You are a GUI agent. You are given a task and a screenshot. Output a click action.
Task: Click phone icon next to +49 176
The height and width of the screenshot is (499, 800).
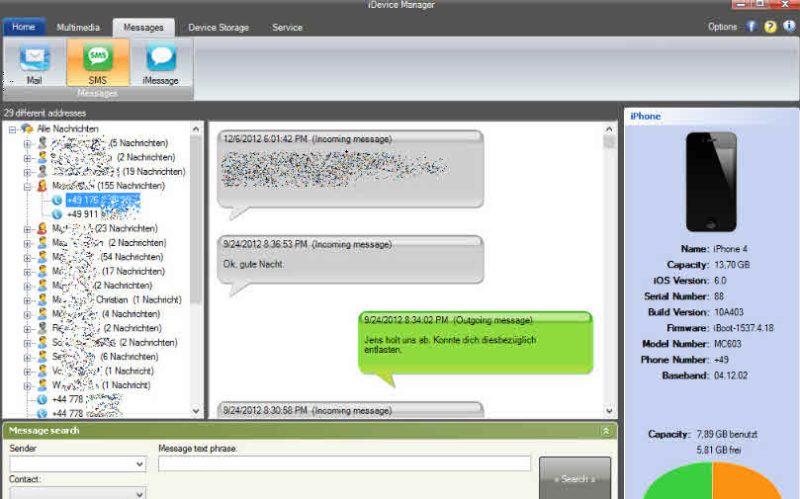click(x=57, y=200)
